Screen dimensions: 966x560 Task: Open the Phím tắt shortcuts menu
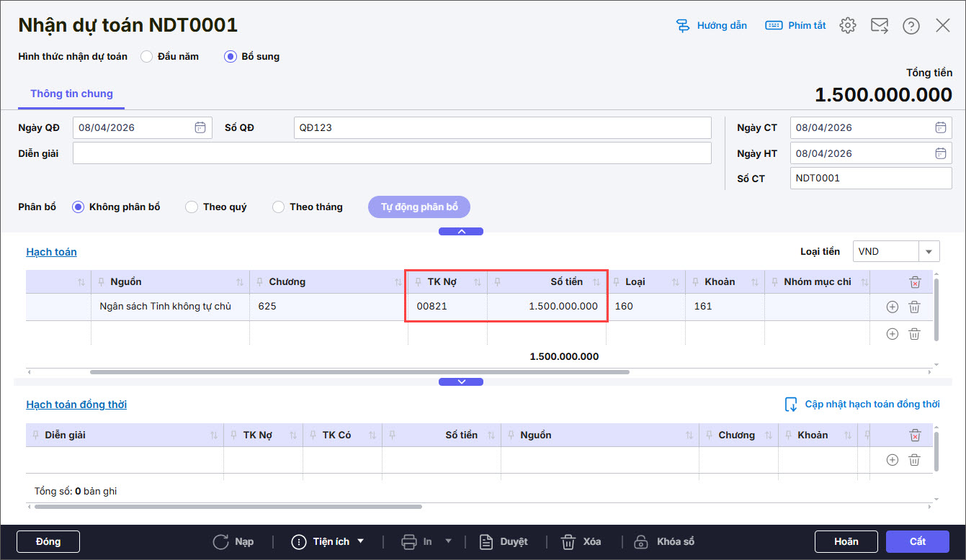click(x=796, y=26)
